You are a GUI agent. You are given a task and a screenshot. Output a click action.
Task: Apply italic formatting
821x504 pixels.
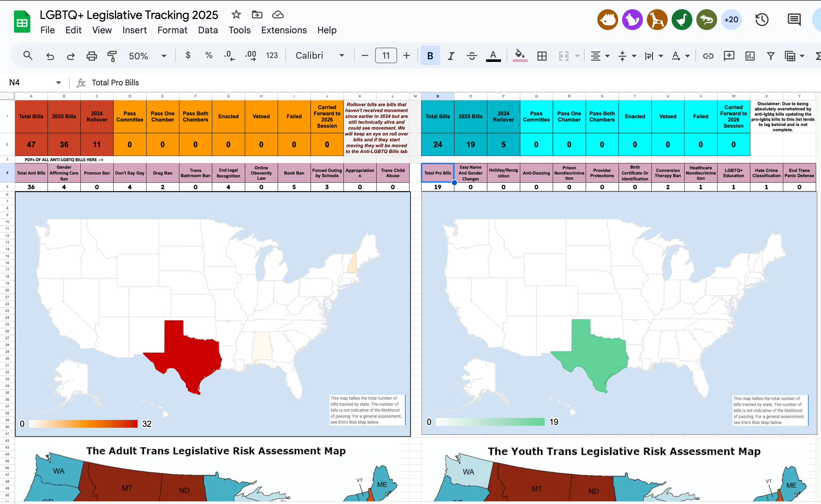coord(451,55)
